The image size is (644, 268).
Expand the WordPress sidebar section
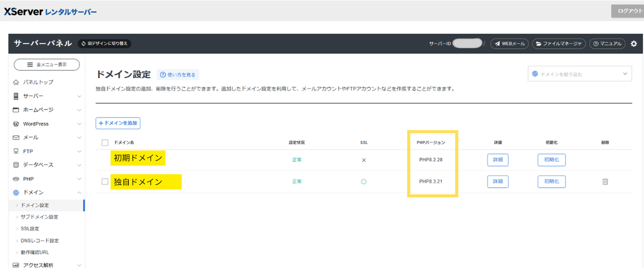(x=46, y=124)
